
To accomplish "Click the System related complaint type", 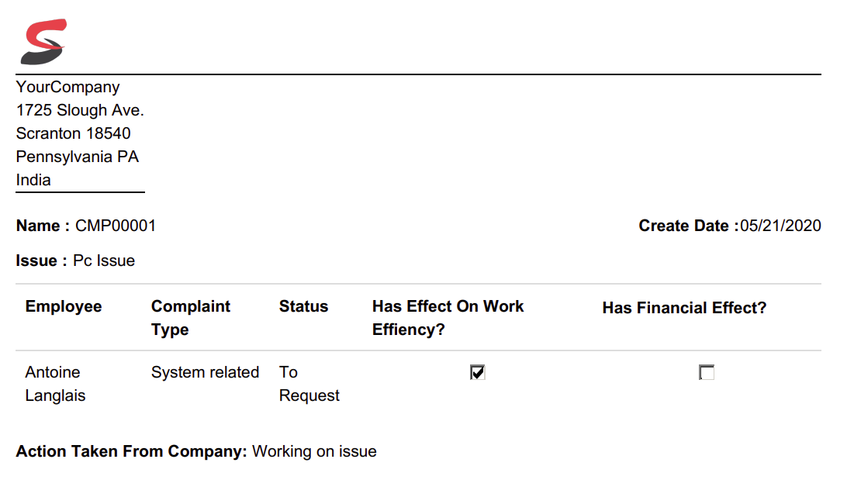I will point(205,372).
